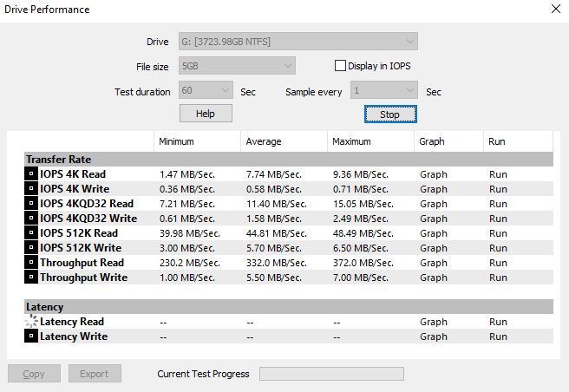Expand the File size dropdown
Screen dimensions: 569x392
pos(237,66)
